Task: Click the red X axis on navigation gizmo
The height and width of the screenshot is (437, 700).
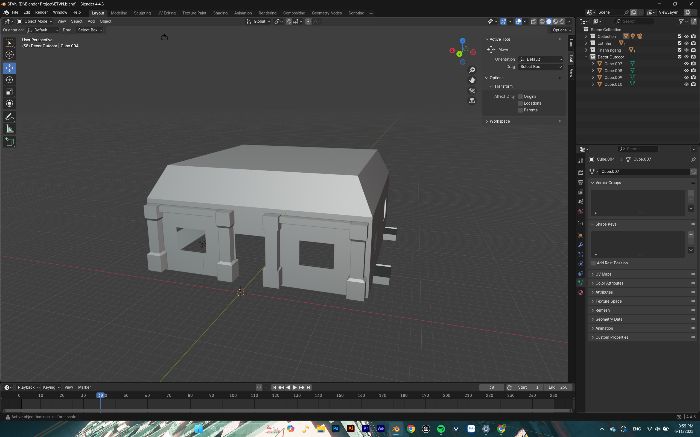Action: [x=452, y=50]
